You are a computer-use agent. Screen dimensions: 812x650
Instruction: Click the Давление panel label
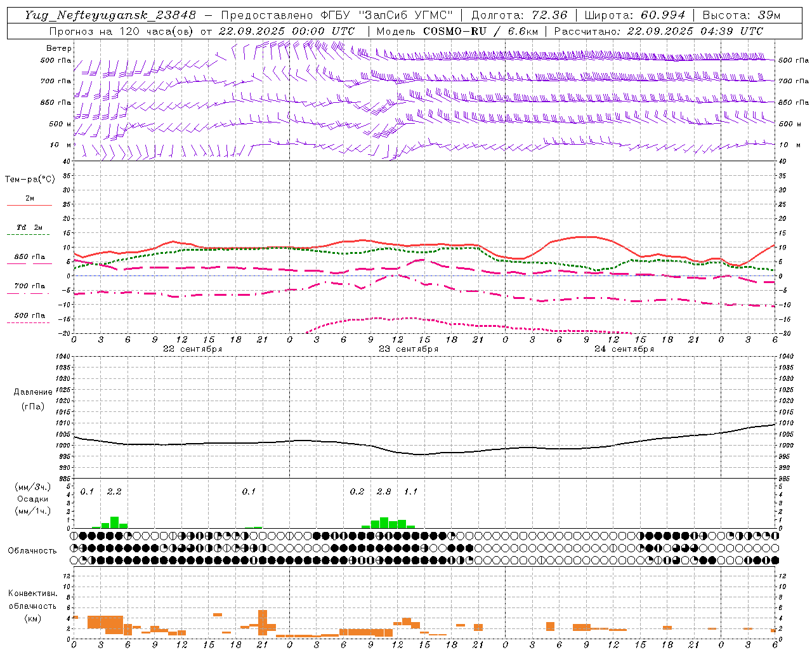33,392
